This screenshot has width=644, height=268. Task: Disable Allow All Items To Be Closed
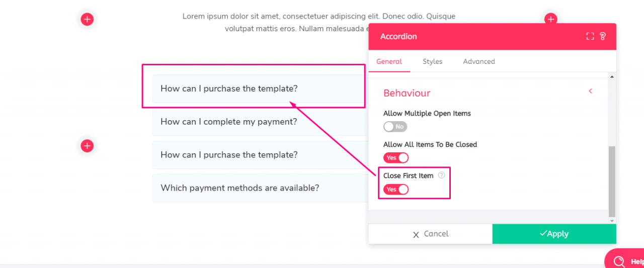[x=396, y=158]
